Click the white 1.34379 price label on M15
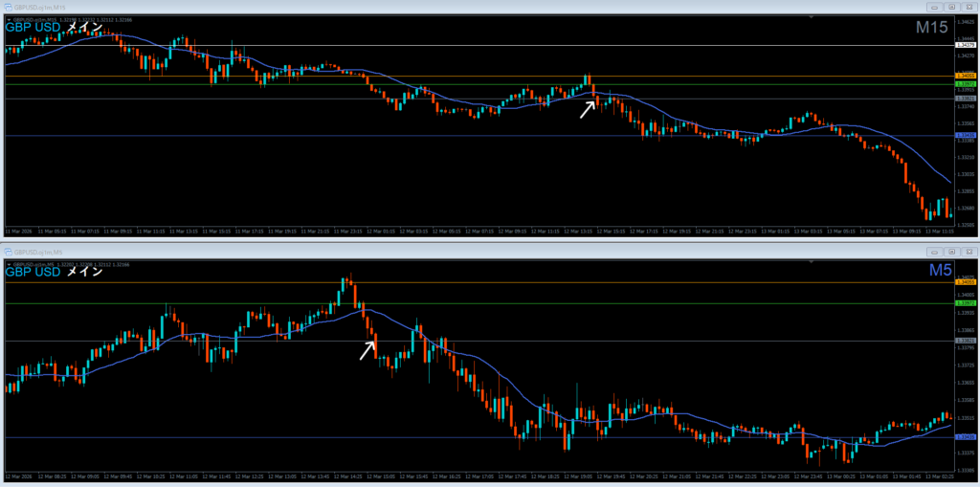This screenshot has height=487, width=980. point(966,45)
